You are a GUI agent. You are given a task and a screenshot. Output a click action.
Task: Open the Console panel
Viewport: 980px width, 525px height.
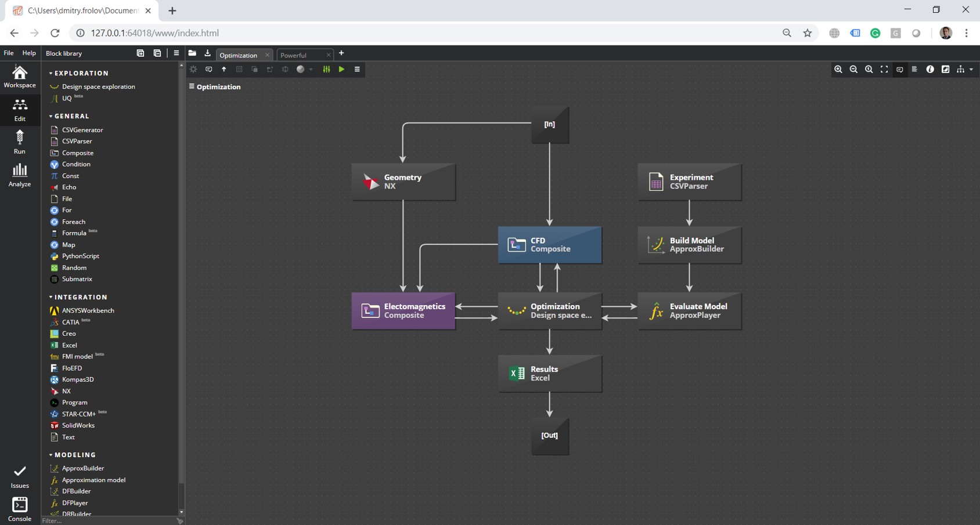(20, 509)
